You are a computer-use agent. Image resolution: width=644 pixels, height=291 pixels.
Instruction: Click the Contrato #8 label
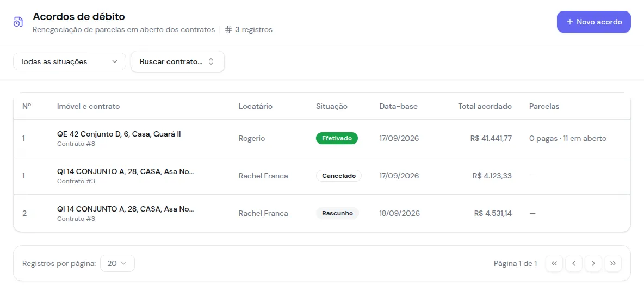click(x=76, y=144)
